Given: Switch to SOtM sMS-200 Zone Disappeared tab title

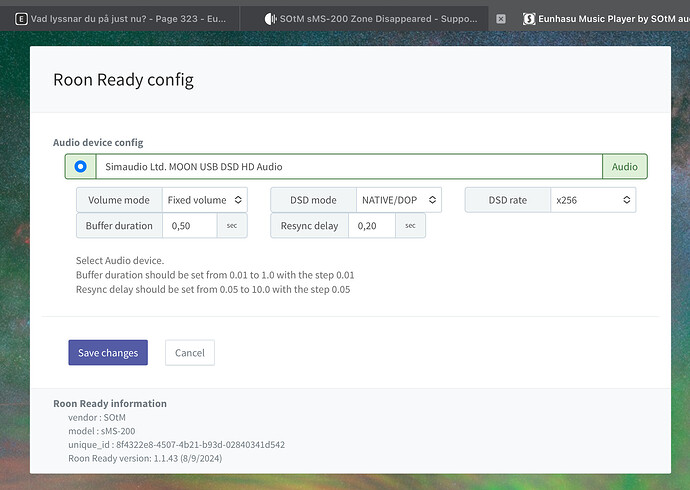Looking at the screenshot, I should tap(380, 18).
